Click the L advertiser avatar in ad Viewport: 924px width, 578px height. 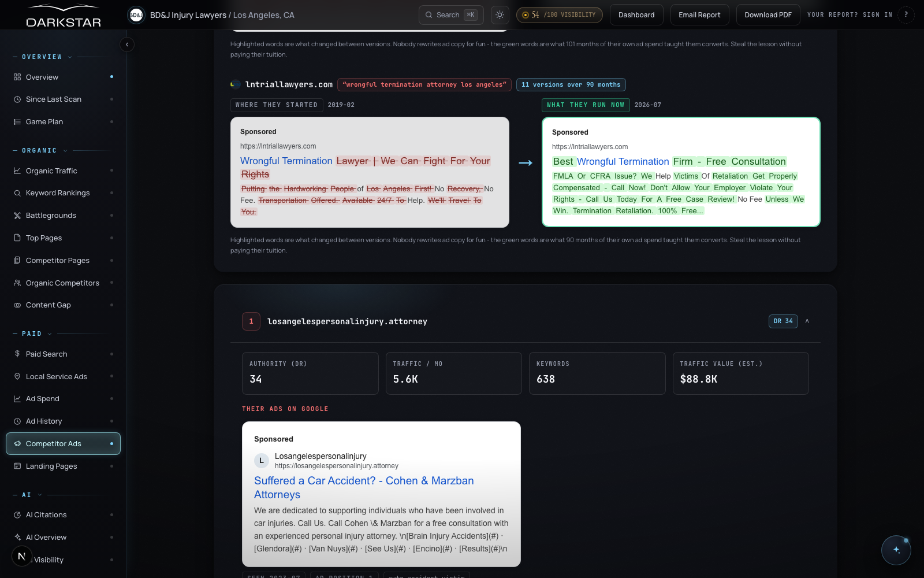click(x=262, y=461)
